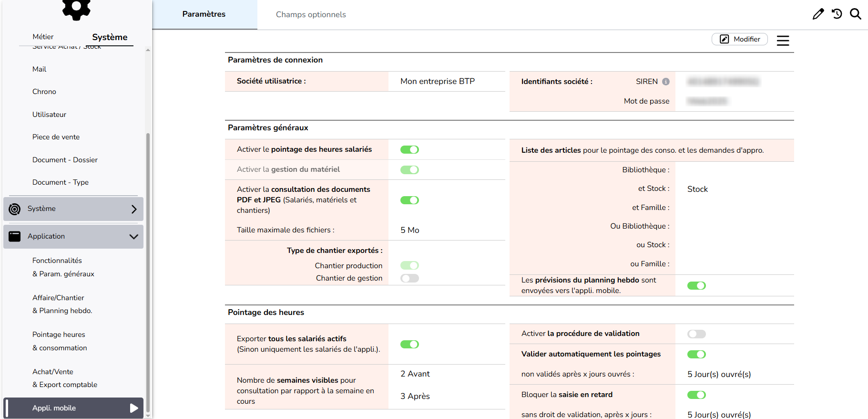The height and width of the screenshot is (419, 868).
Task: Click the pencil edit icon in top bar
Action: (x=818, y=14)
